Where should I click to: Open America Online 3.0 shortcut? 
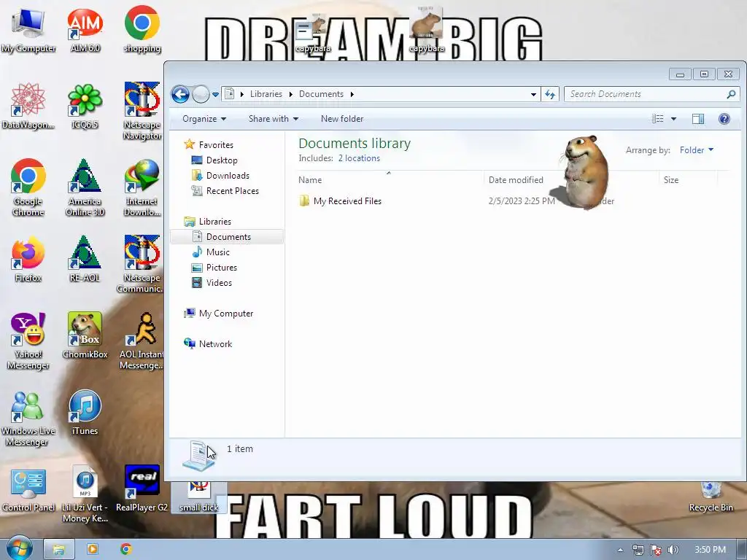point(85,187)
